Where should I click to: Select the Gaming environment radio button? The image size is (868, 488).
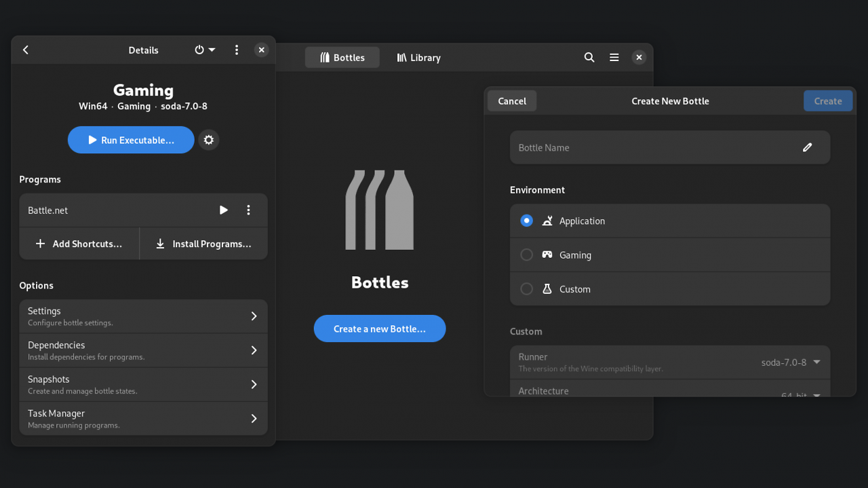tap(526, 255)
